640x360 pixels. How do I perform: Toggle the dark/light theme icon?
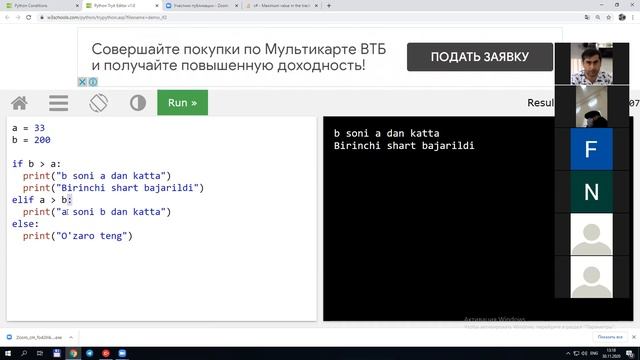tap(138, 103)
